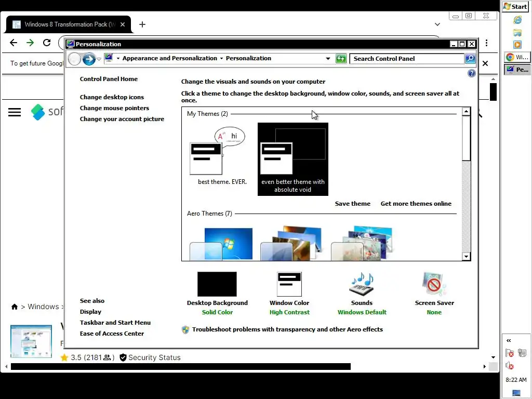Click the forward arrow in Personalization window
This screenshot has height=399, width=532.
click(x=89, y=59)
